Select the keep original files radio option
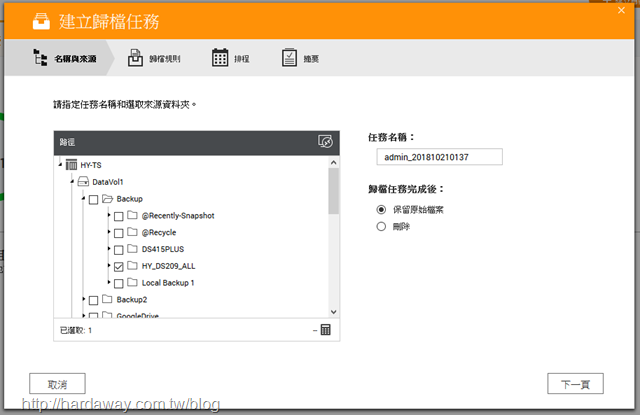 click(381, 209)
